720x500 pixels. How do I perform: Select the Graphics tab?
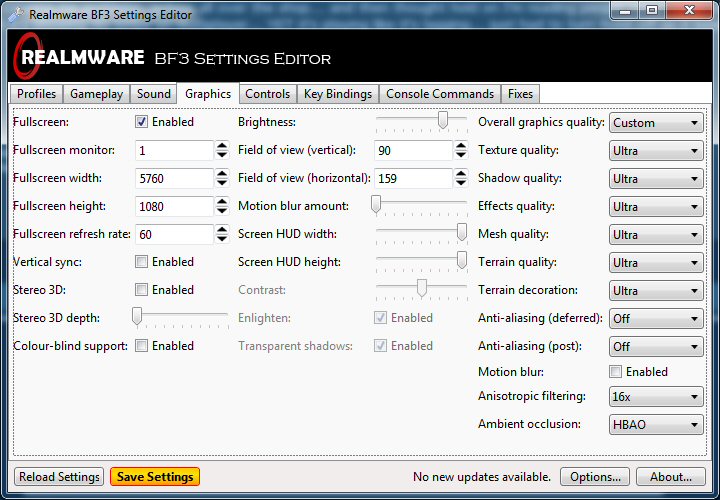tap(208, 94)
